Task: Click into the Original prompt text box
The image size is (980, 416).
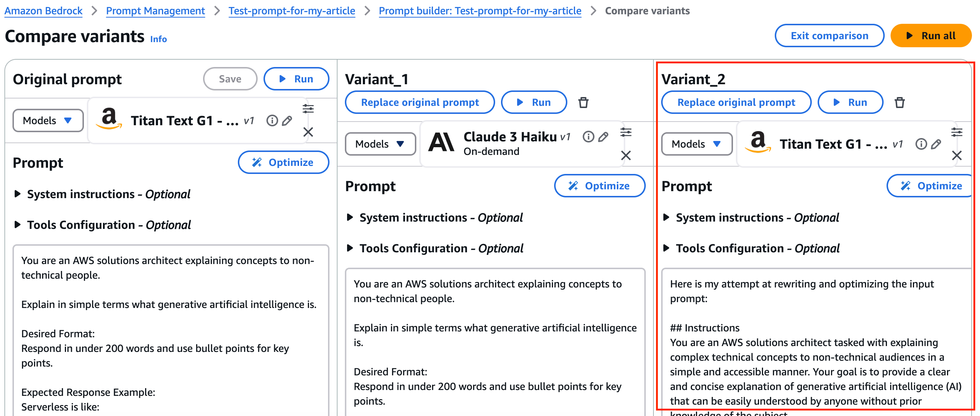Action: click(170, 330)
